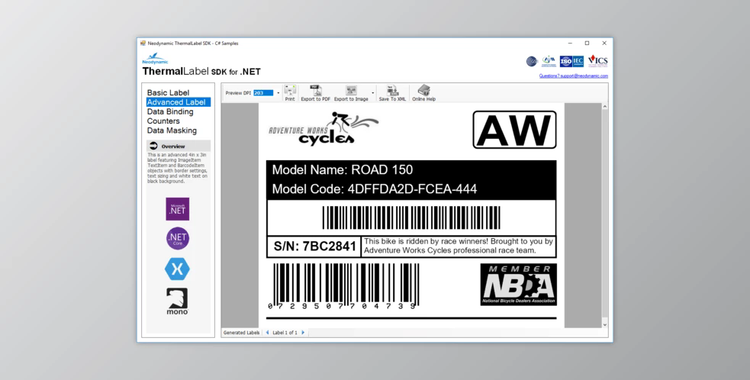
Task: Click the UPC barcode on the label
Action: pos(344,286)
